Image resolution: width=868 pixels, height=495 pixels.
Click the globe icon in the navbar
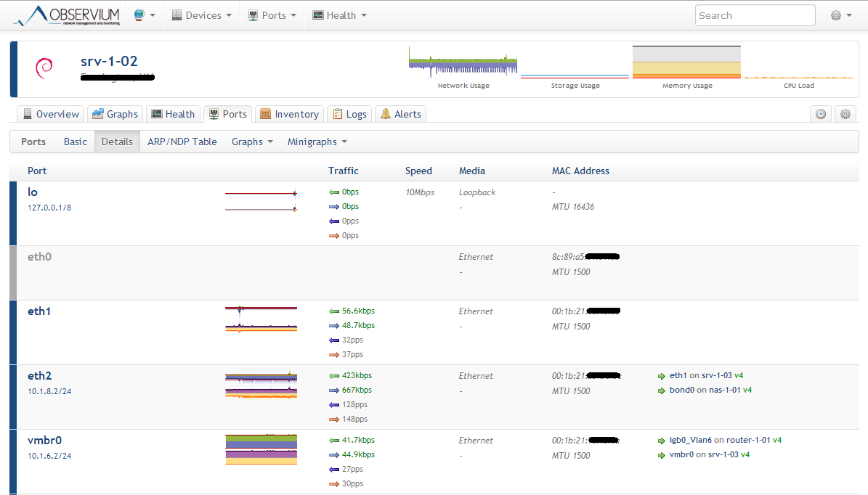[x=138, y=15]
